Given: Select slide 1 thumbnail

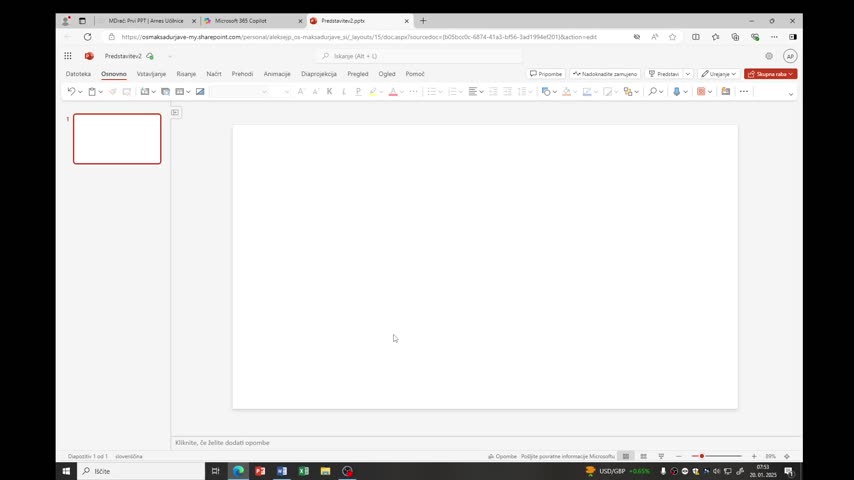Looking at the screenshot, I should click(117, 138).
